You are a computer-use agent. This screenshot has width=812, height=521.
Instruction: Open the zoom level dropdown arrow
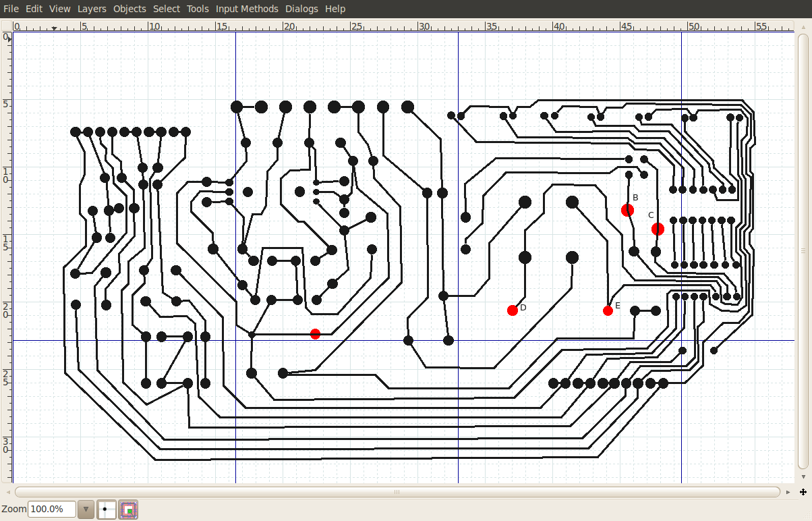tap(86, 510)
